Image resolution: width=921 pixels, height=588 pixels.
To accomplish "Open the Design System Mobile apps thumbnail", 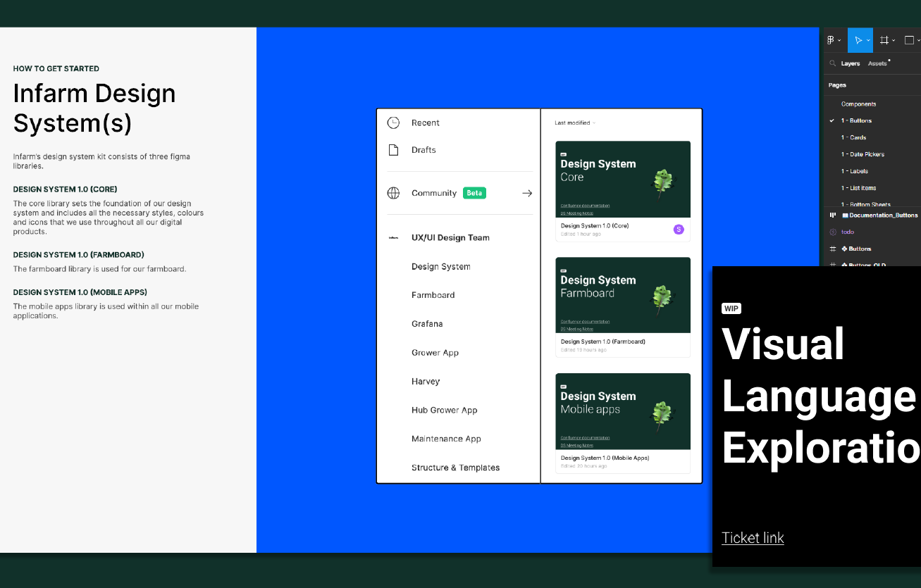I will 623,411.
